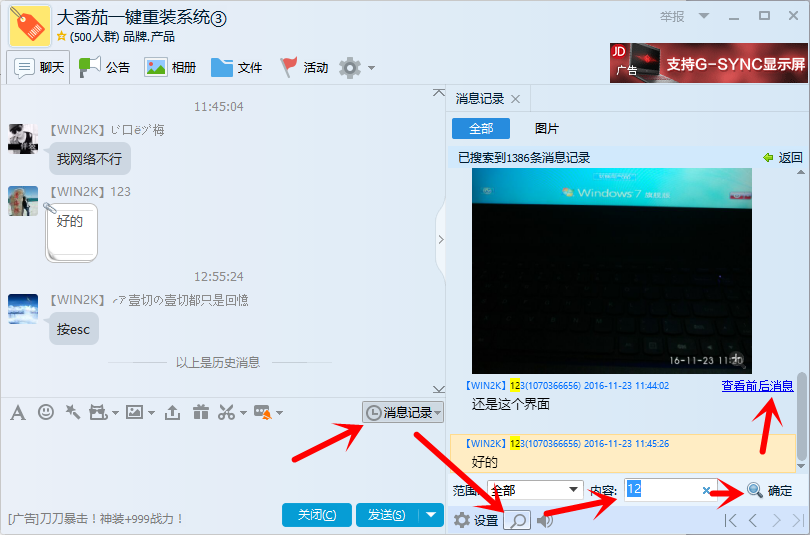Screen dimensions: 810x535
Task: Click the magic emoticon wand icon
Action: (72, 412)
